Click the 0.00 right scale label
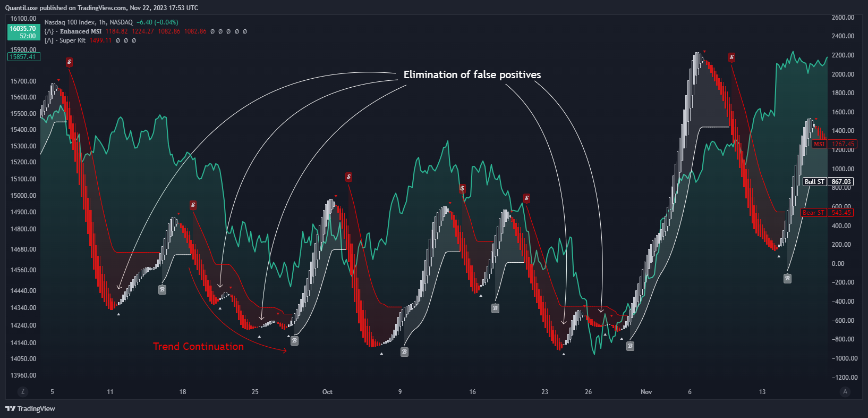This screenshot has height=418, width=868. click(838, 264)
